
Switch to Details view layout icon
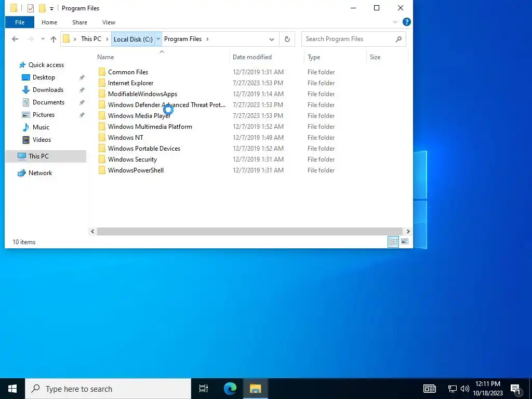click(x=393, y=242)
